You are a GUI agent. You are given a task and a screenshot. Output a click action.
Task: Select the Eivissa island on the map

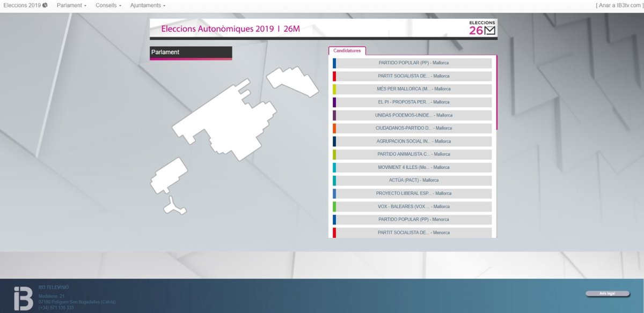pos(168,175)
